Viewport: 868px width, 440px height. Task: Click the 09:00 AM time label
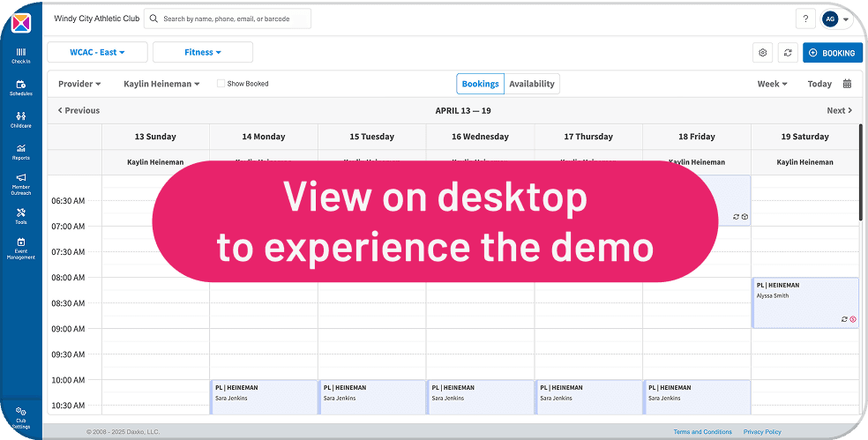pyautogui.click(x=68, y=329)
